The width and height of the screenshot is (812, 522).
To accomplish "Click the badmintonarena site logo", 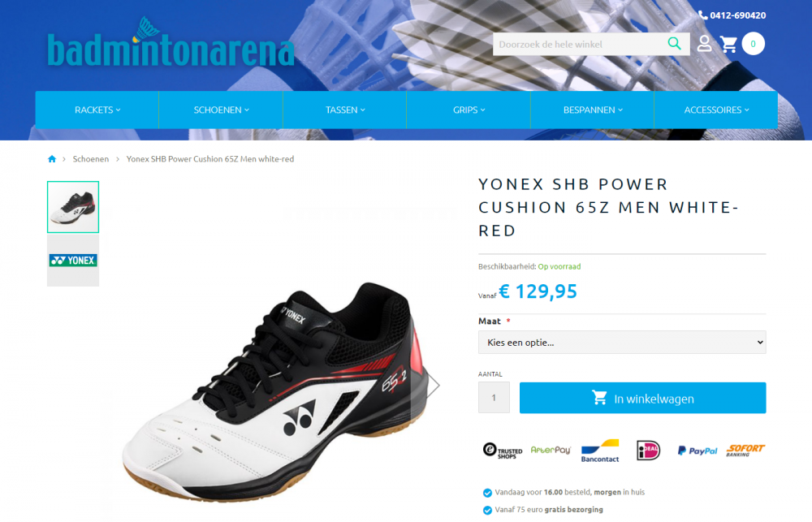I will point(171,44).
